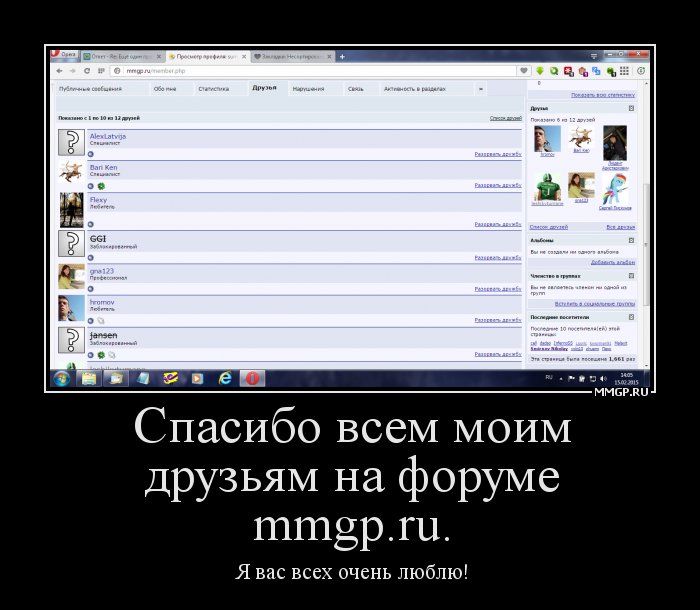Switch to the 'Закладки' browser tab
700x610 pixels.
[292, 57]
